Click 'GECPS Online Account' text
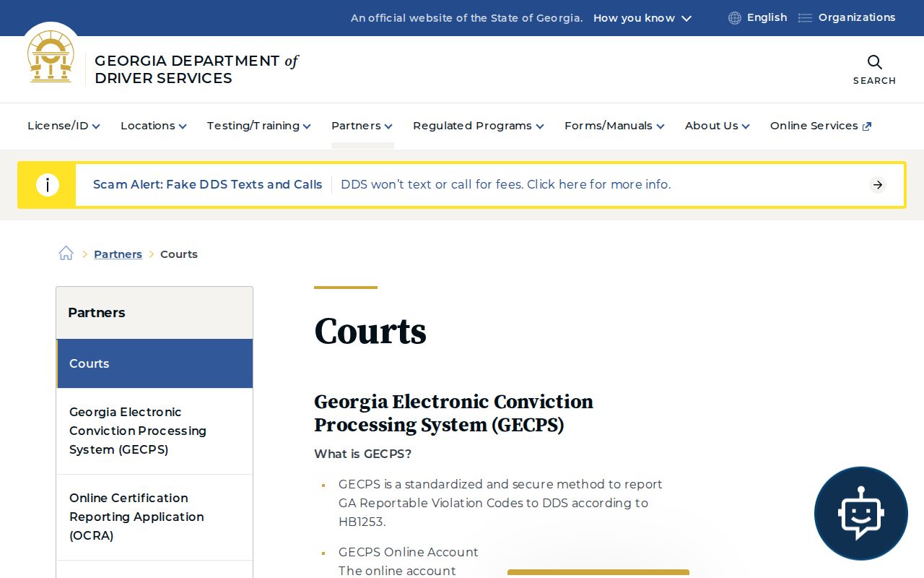Viewport: 924px width, 578px height. coord(409,552)
